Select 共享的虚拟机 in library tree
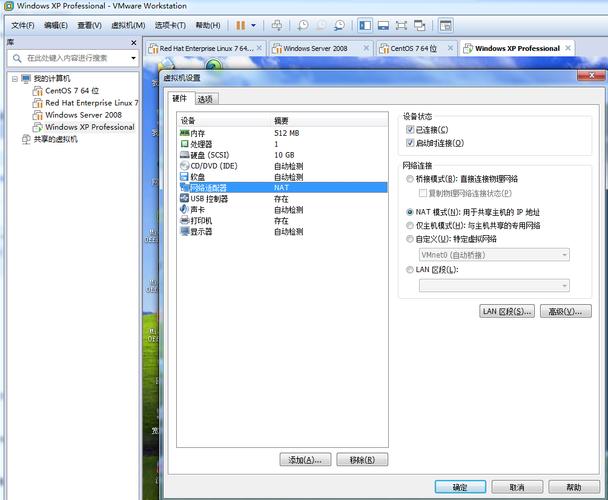Screen dimensions: 608x500 tap(50, 139)
